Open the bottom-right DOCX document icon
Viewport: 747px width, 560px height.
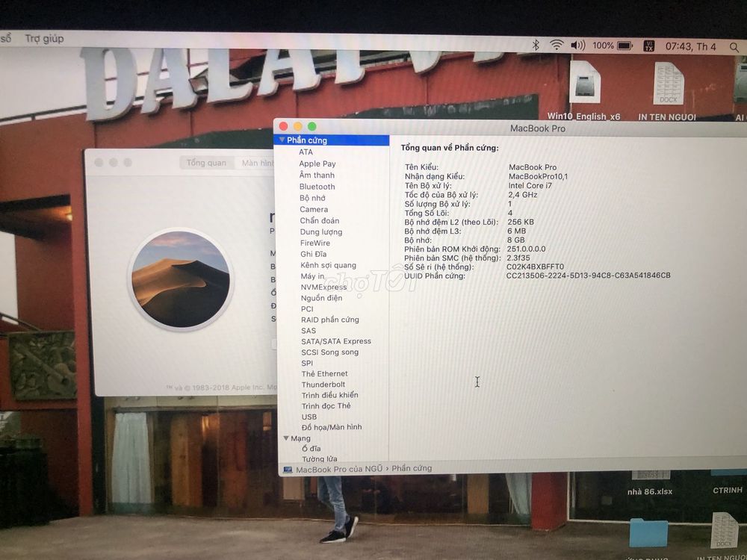coord(724,530)
